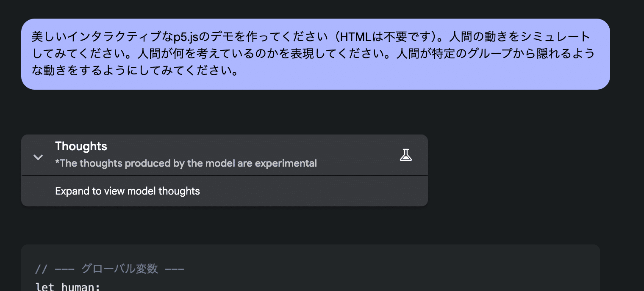Click the "let human;" code line
The width and height of the screenshot is (644, 291).
coord(68,287)
